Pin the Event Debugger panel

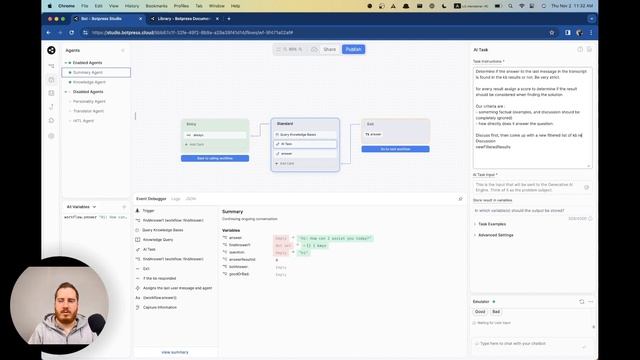460,199
